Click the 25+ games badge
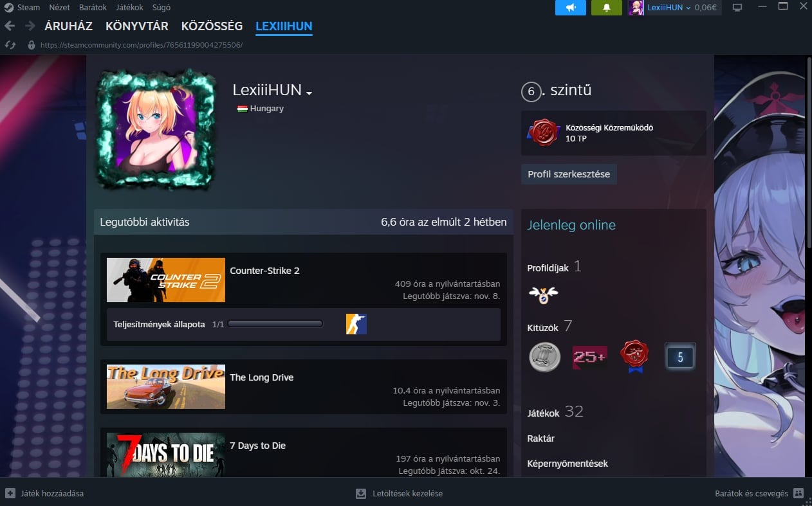This screenshot has width=812, height=506. click(589, 357)
